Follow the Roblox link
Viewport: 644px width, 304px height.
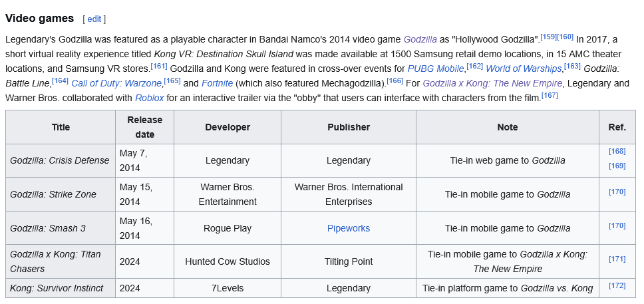[x=149, y=98]
